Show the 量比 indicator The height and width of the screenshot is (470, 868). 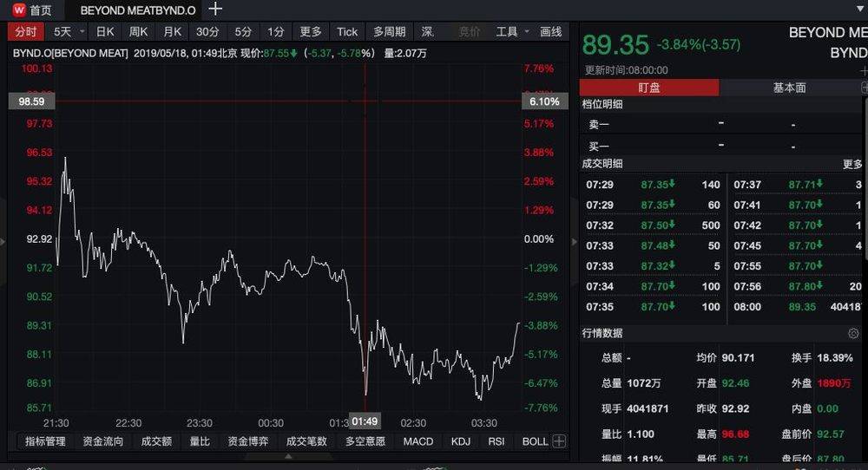tap(200, 441)
